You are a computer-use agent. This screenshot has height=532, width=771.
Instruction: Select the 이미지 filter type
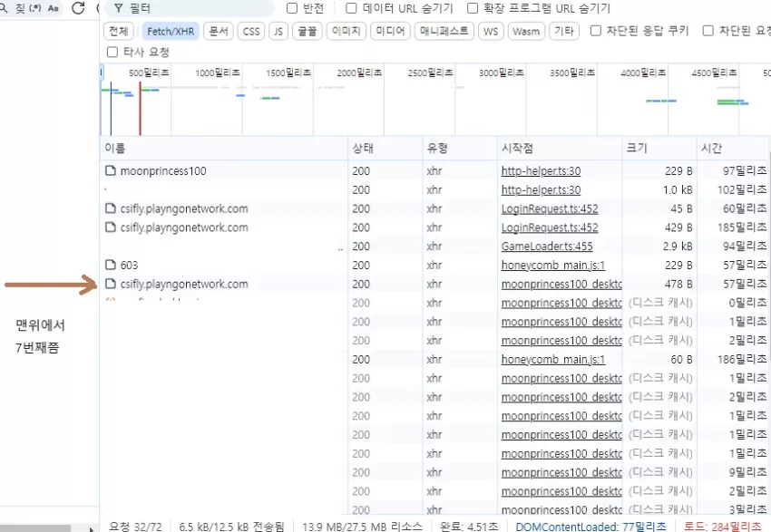[346, 32]
